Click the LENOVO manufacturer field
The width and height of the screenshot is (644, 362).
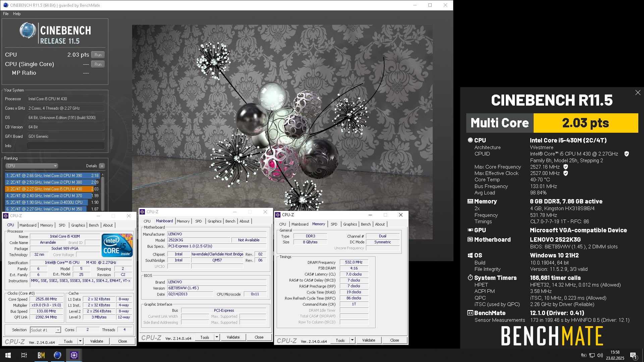coord(217,234)
